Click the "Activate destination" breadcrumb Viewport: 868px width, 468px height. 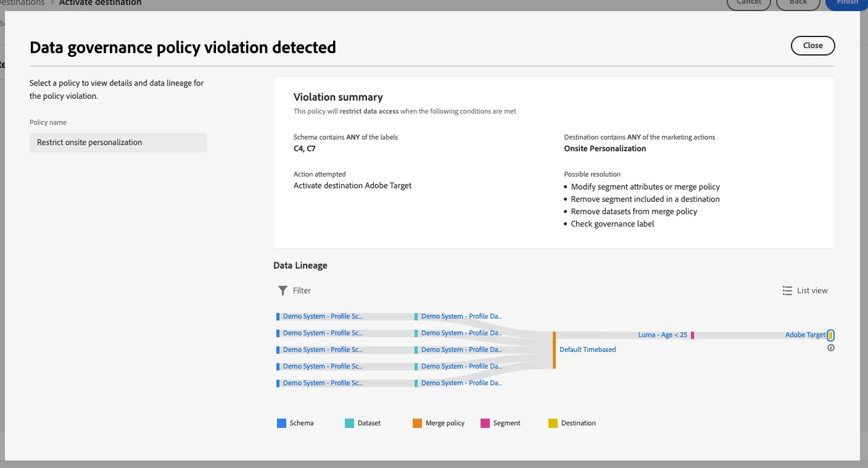pos(101,3)
